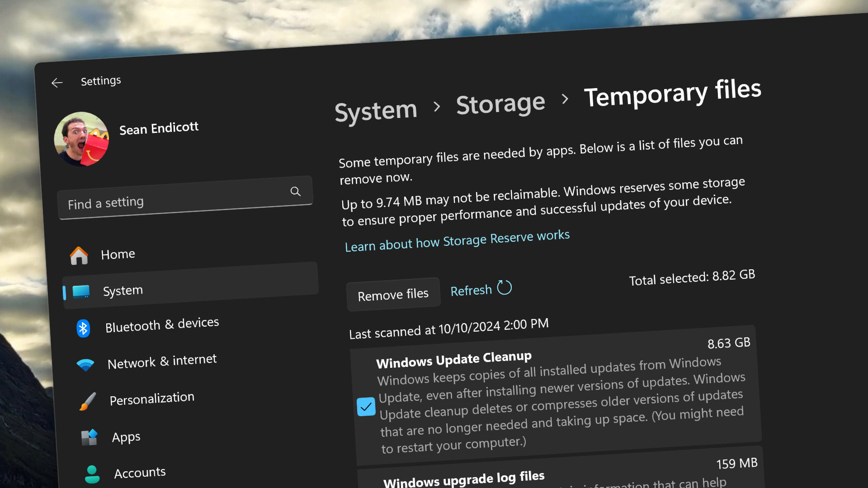Click the Home icon in sidebar
868x488 pixels.
(79, 253)
